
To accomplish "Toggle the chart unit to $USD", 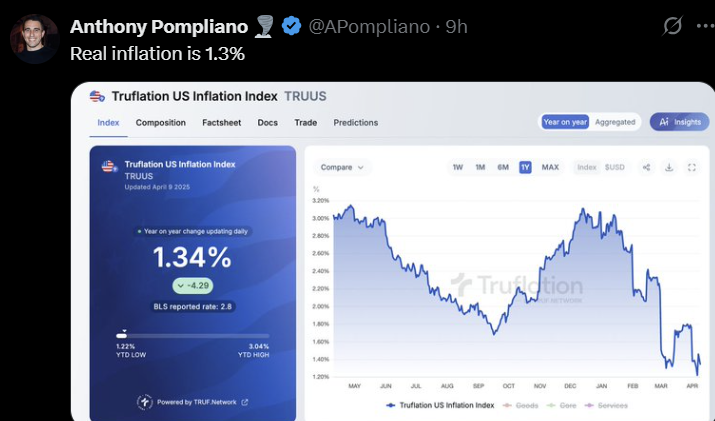I will [x=613, y=167].
